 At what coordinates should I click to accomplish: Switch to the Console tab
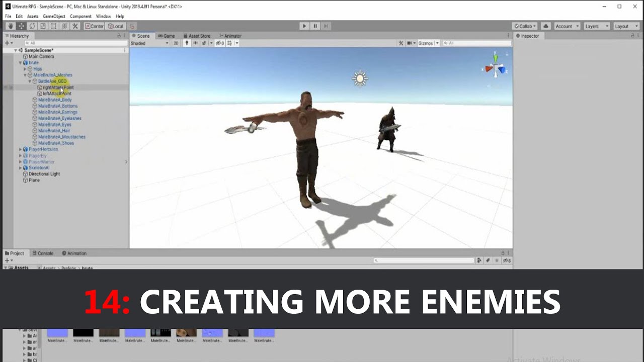pyautogui.click(x=42, y=253)
